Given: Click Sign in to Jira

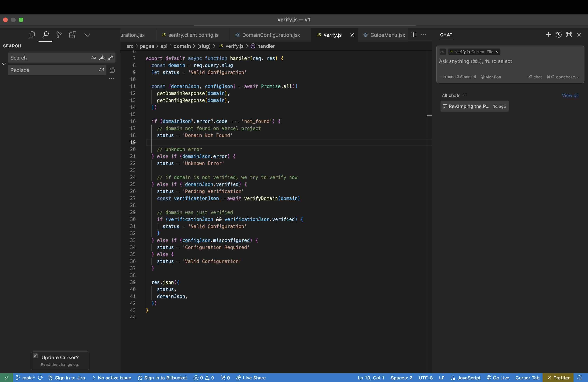Looking at the screenshot, I should click(x=67, y=378).
